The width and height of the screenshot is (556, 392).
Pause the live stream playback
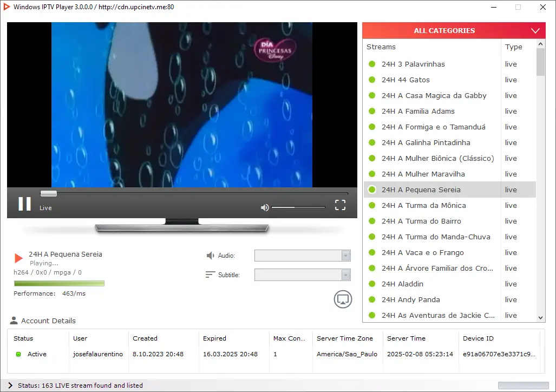[x=24, y=204]
